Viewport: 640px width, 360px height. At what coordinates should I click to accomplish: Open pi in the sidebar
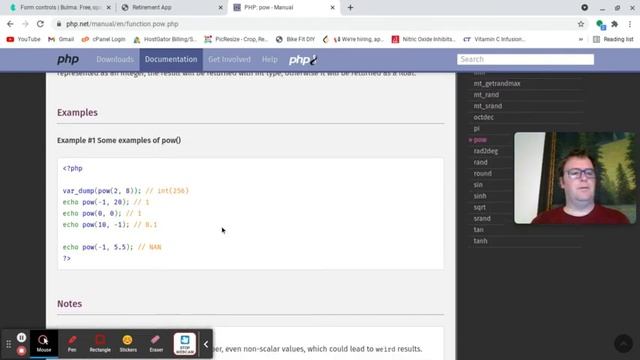point(477,129)
